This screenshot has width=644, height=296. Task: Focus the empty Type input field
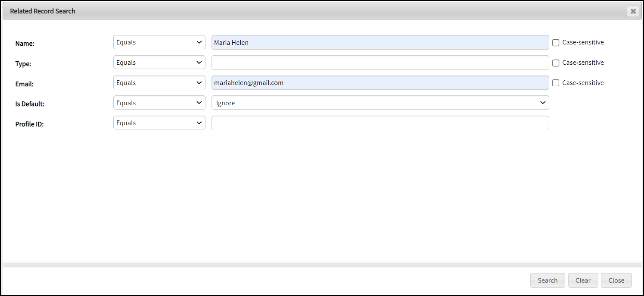tap(380, 63)
